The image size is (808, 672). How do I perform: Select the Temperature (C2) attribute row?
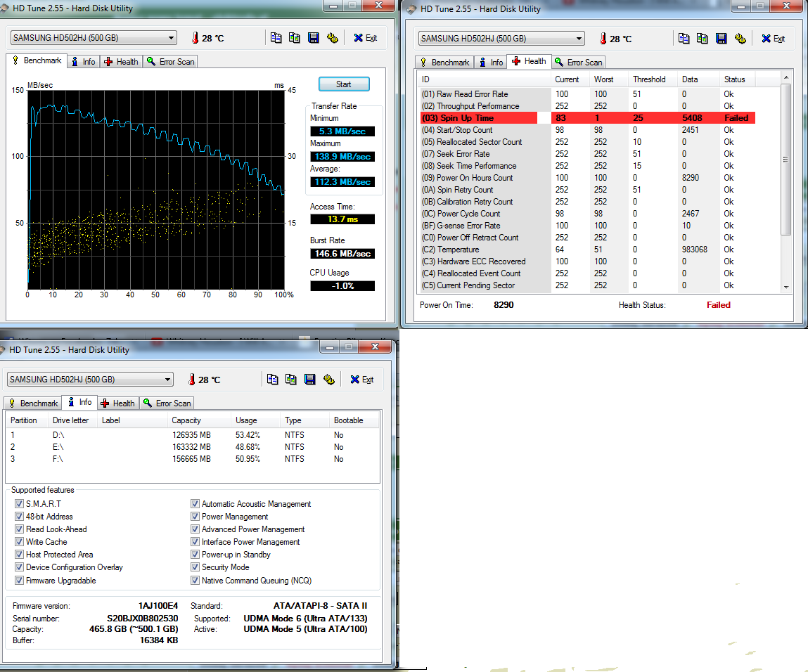click(588, 250)
